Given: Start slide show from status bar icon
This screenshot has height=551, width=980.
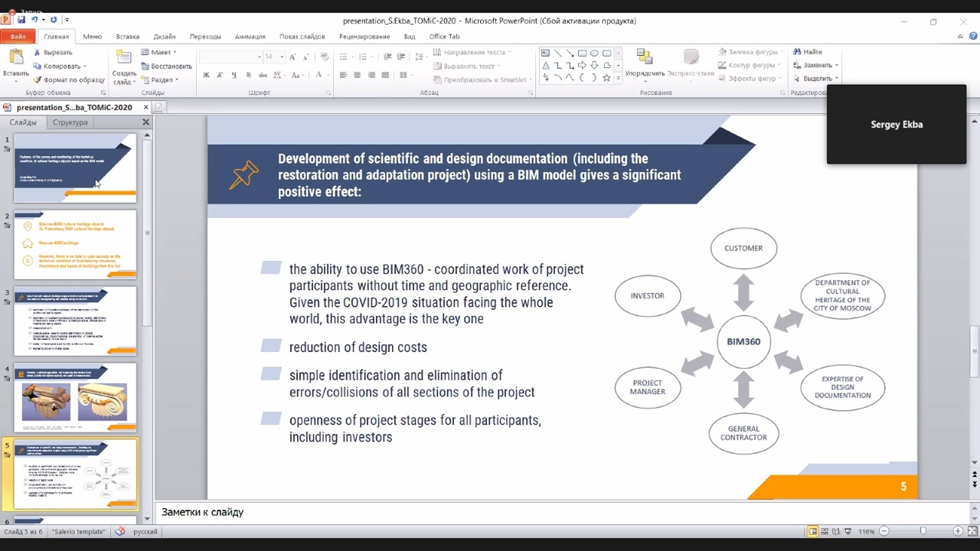Looking at the screenshot, I should tap(848, 531).
